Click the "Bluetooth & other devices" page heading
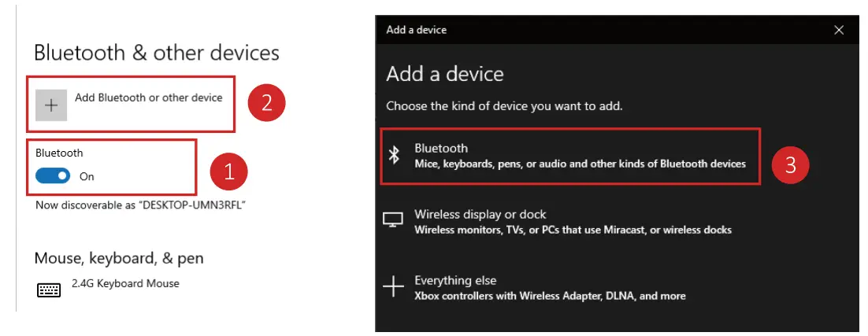The height and width of the screenshot is (336, 868). (x=157, y=53)
